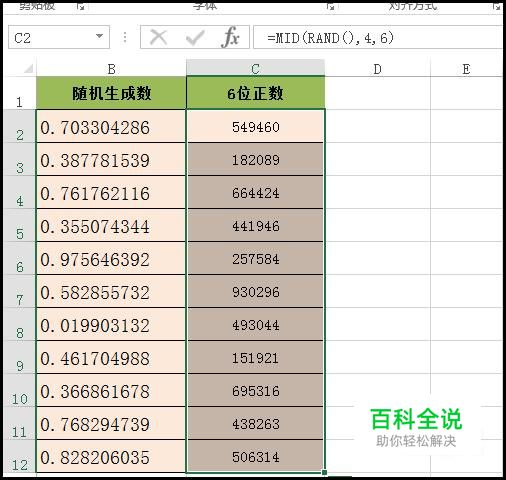Viewport: 506px width, 480px height.
Task: Click cell with 0.582855732
Action: pyautogui.click(x=111, y=292)
